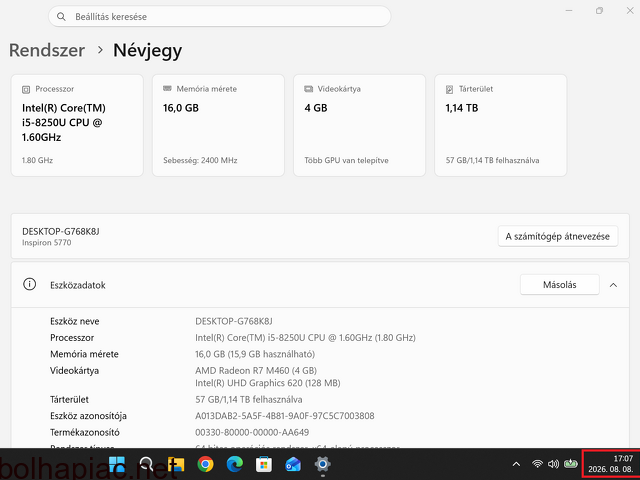Open the Memória mérete card
The image size is (640, 480).
click(218, 125)
